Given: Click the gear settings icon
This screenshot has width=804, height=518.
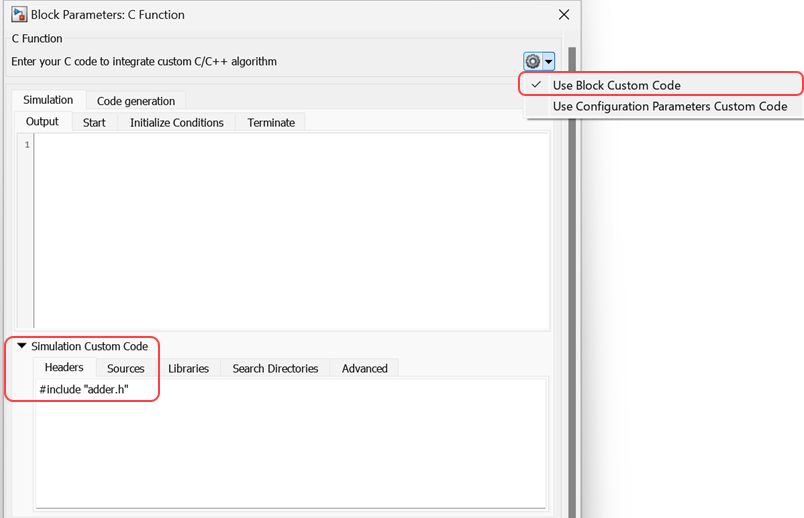Looking at the screenshot, I should (x=532, y=61).
